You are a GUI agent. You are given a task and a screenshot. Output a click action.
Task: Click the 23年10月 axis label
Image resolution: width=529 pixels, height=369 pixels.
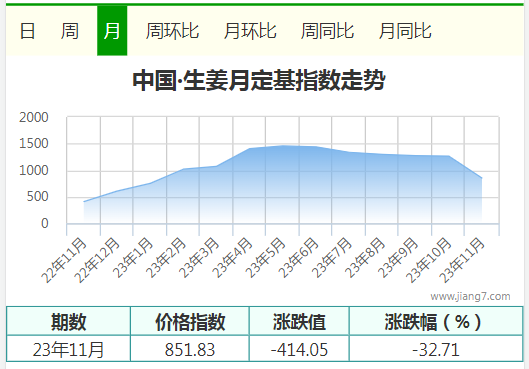pos(428,260)
